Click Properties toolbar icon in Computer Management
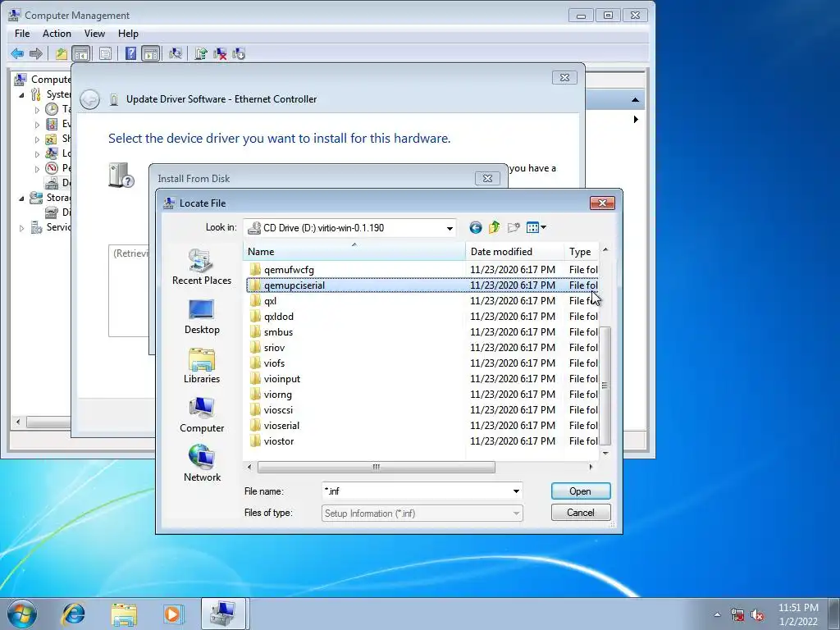This screenshot has height=630, width=840. coord(105,53)
